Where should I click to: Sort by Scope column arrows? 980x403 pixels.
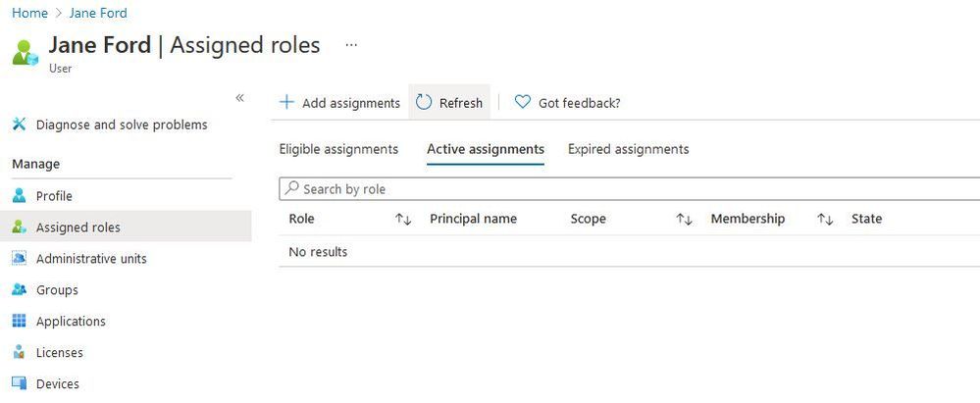(684, 220)
